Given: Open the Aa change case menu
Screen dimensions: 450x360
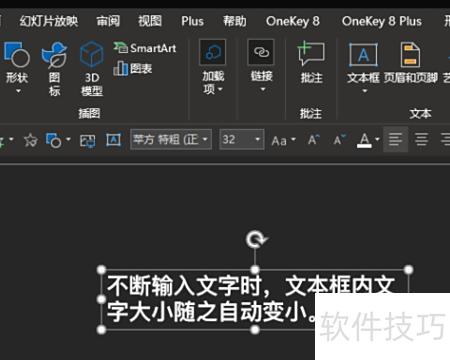Looking at the screenshot, I should [x=283, y=140].
